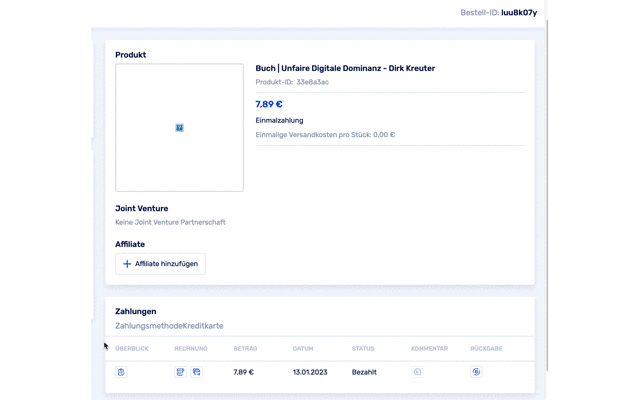
Task: Open the payment overview clipboard icon
Action: click(x=121, y=372)
